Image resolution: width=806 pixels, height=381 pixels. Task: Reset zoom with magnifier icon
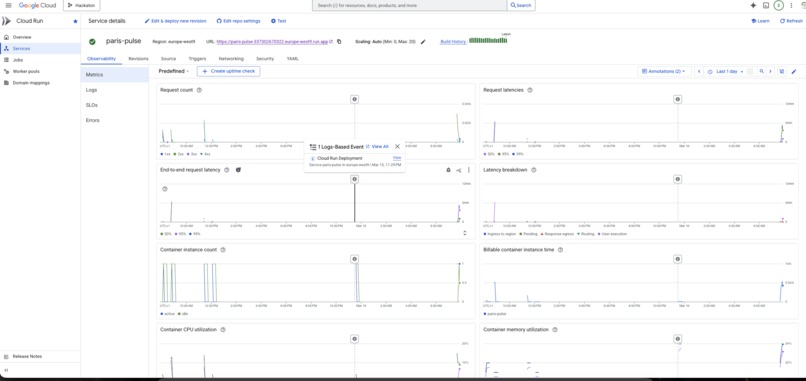tap(762, 71)
